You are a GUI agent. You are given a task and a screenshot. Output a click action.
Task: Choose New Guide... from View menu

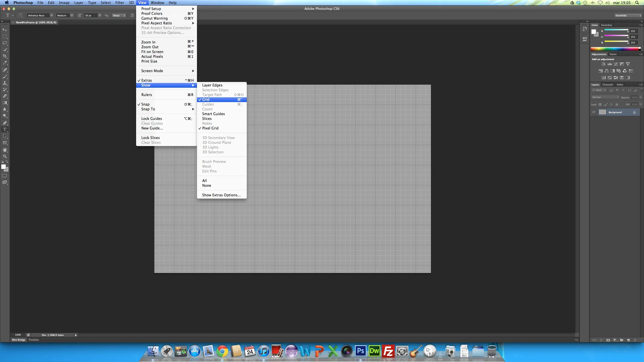pyautogui.click(x=152, y=128)
